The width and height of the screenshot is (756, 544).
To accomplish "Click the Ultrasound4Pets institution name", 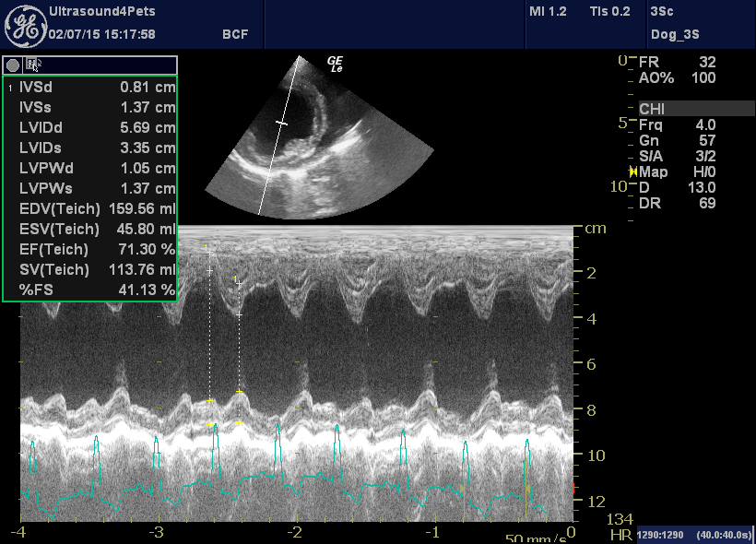I will click(102, 12).
